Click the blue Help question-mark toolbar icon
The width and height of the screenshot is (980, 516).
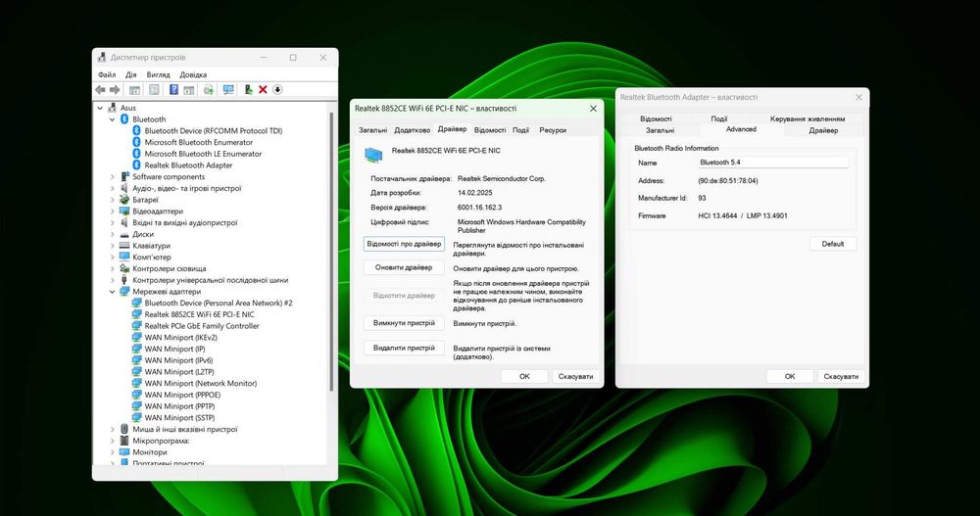click(x=173, y=90)
